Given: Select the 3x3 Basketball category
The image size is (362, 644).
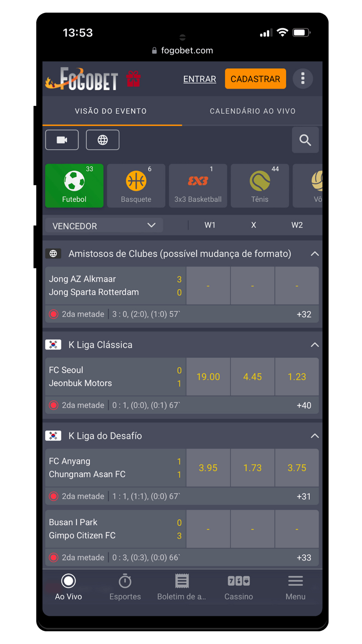Looking at the screenshot, I should 198,186.
